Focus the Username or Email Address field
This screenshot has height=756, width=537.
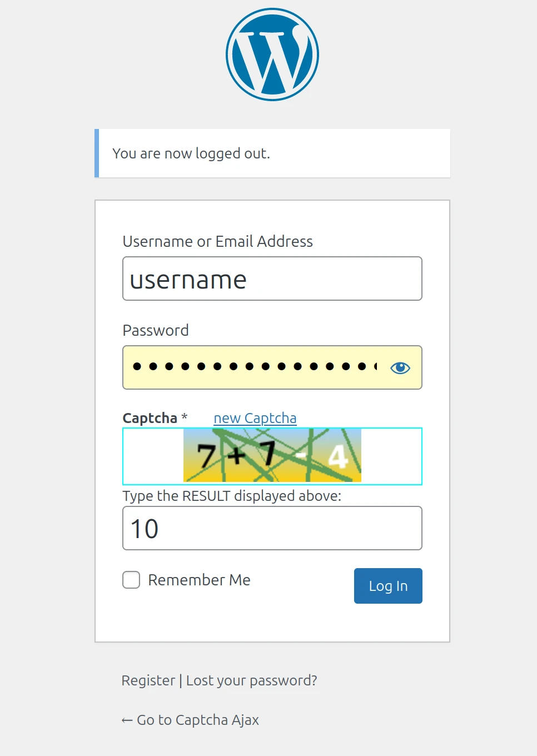pyautogui.click(x=272, y=278)
